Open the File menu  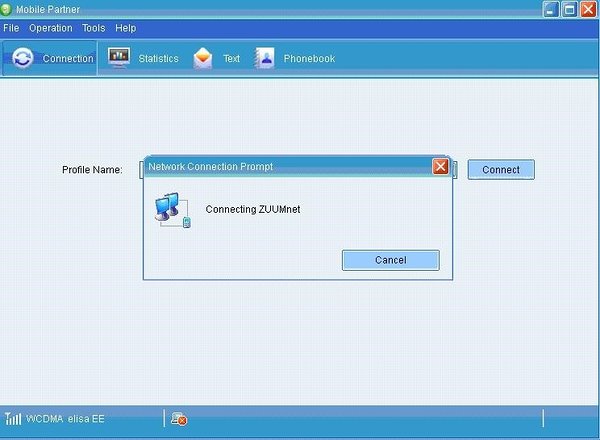point(11,28)
